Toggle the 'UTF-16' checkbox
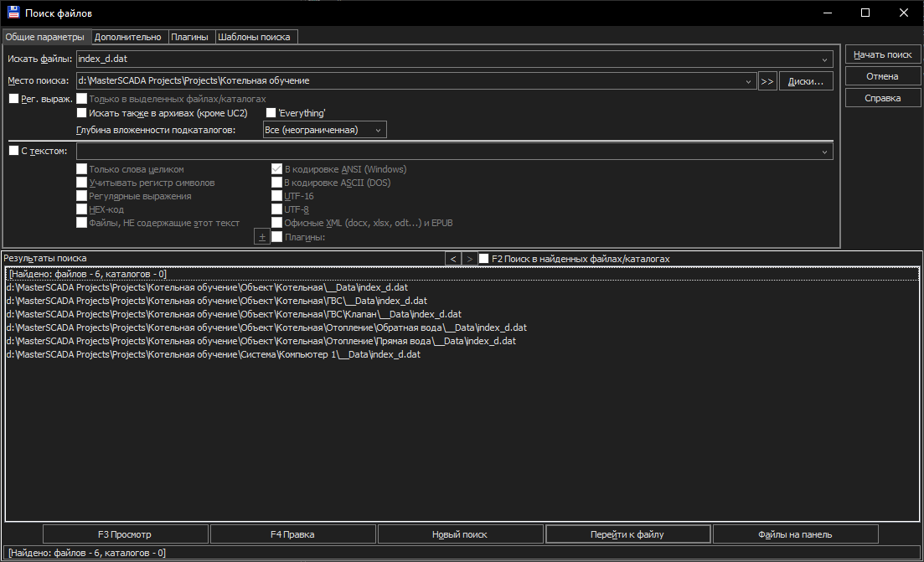This screenshot has height=562, width=924. (x=276, y=196)
